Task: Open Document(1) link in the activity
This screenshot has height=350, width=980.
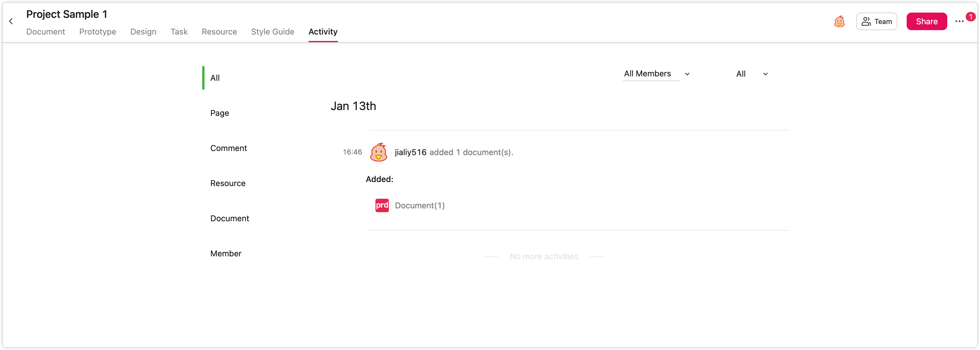Action: tap(420, 205)
